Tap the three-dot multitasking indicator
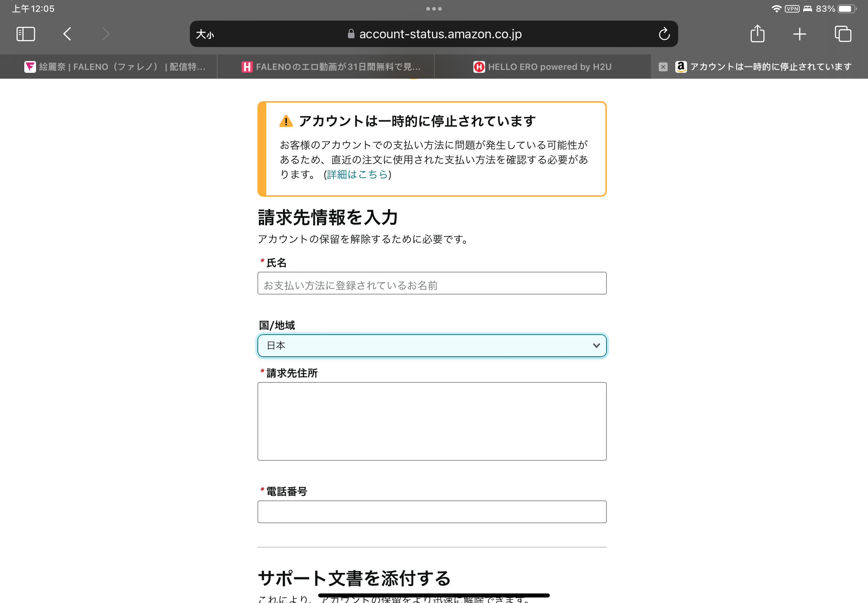Image resolution: width=868 pixels, height=603 pixels. coord(434,9)
